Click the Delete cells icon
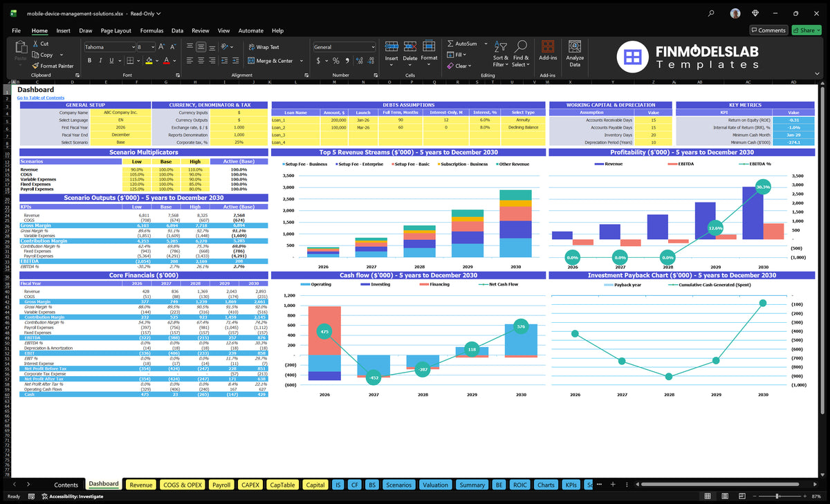The height and width of the screenshot is (504, 830). (410, 46)
